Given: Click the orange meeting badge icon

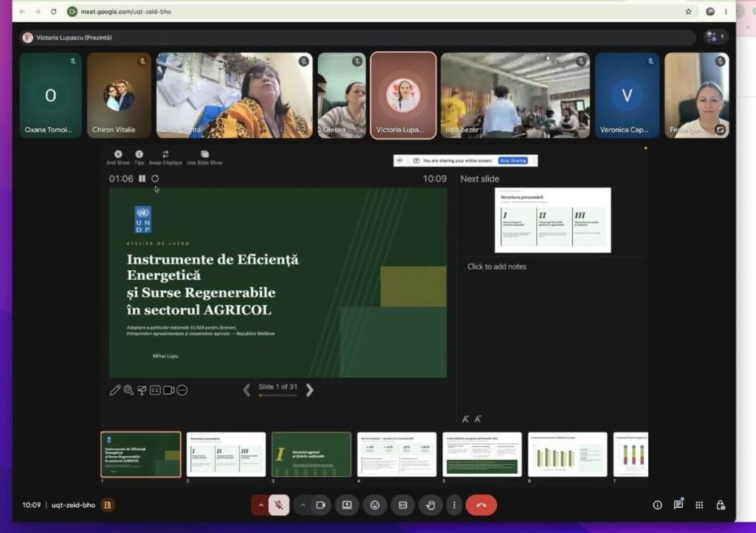Looking at the screenshot, I should click(x=108, y=505).
